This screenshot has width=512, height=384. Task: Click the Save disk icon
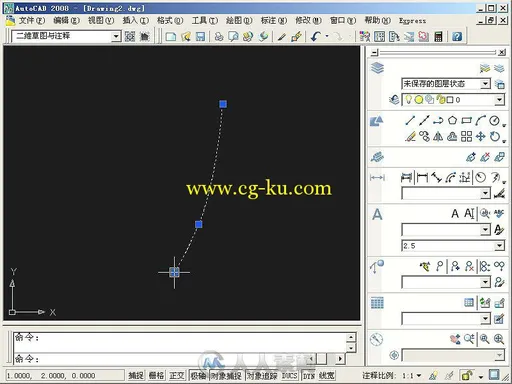point(200,36)
